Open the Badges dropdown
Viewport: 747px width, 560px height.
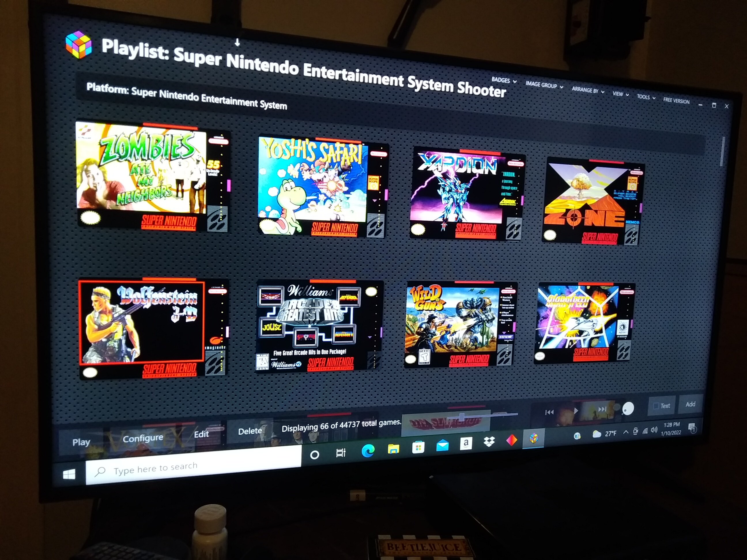504,80
